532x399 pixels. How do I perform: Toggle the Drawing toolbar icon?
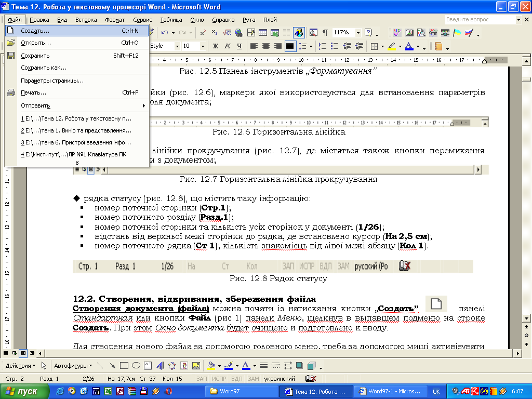pyautogui.click(x=299, y=33)
